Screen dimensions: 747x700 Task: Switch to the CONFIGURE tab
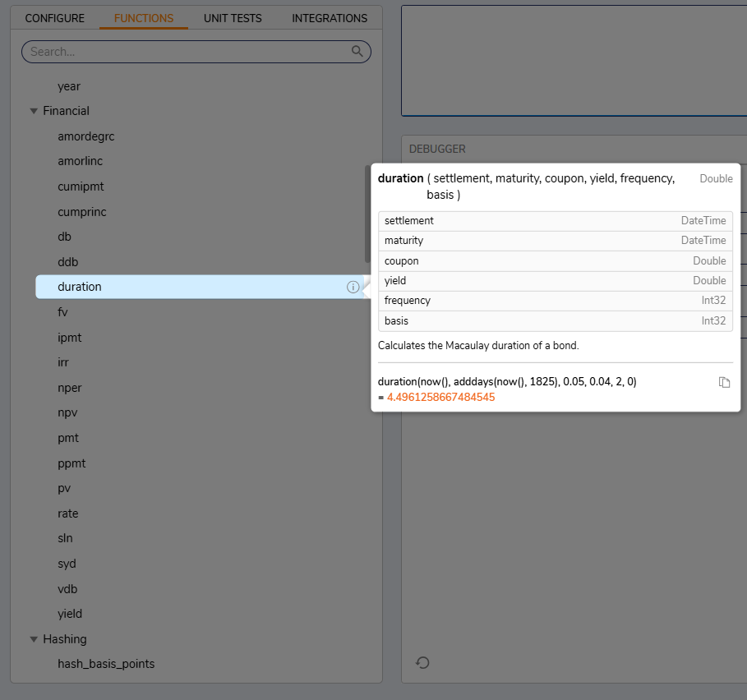tap(54, 17)
